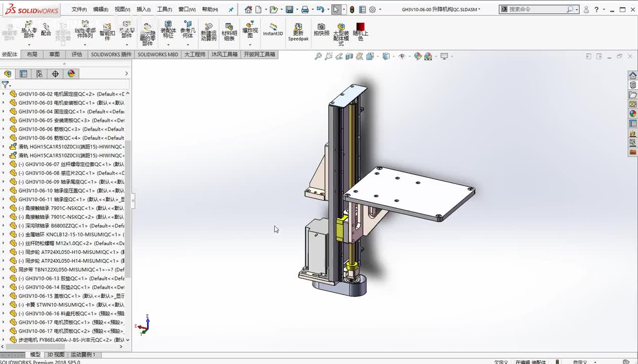Image resolution: width=638 pixels, height=364 pixels.
Task: Select the PropertyManager tab
Action: [23, 74]
